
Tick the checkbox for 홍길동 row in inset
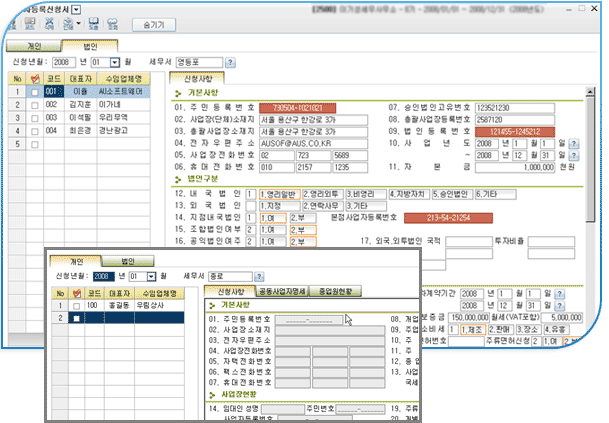77,306
